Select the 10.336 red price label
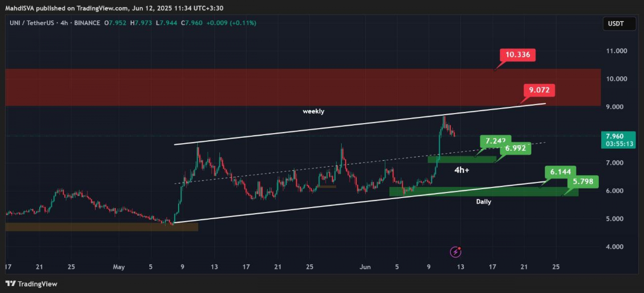Viewport: 644px width, 293px height. (518, 55)
